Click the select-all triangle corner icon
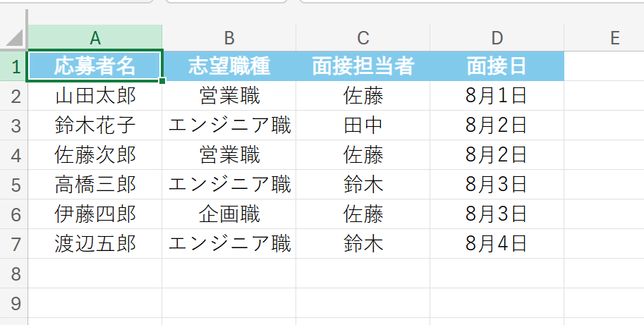The height and width of the screenshot is (325, 644). [x=14, y=38]
